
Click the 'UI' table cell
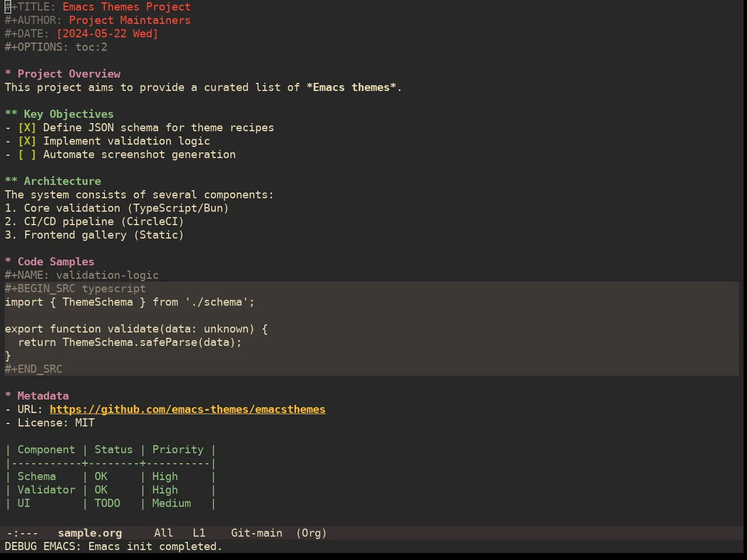point(24,503)
